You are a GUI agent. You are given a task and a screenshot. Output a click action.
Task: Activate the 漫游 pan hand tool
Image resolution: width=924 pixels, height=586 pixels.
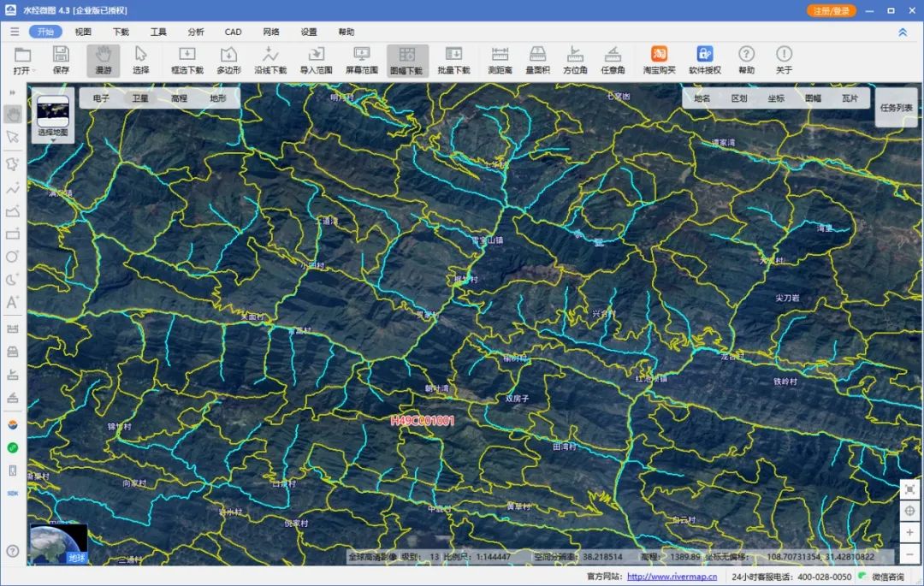coord(104,61)
